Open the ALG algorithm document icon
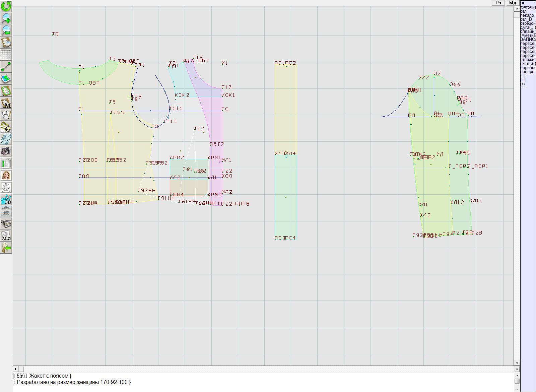Viewport: 536px width, 392px height. 6,236
